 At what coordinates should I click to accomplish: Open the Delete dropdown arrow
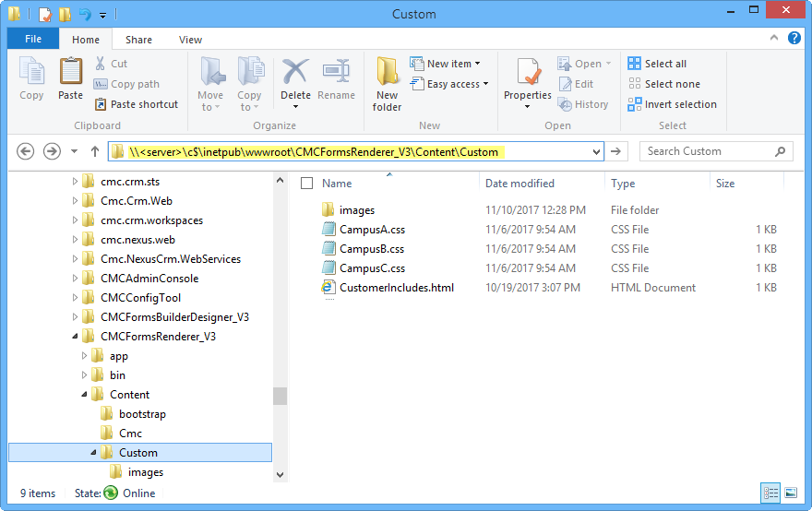295,107
